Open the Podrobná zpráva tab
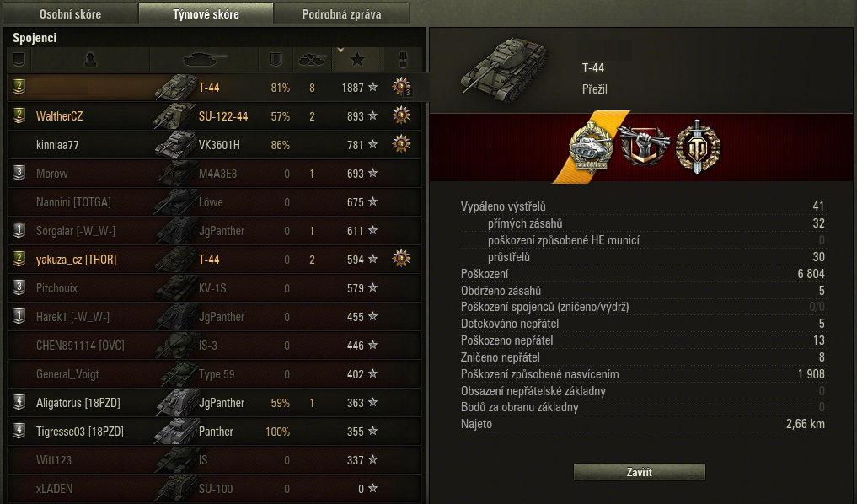The width and height of the screenshot is (857, 504). point(341,13)
